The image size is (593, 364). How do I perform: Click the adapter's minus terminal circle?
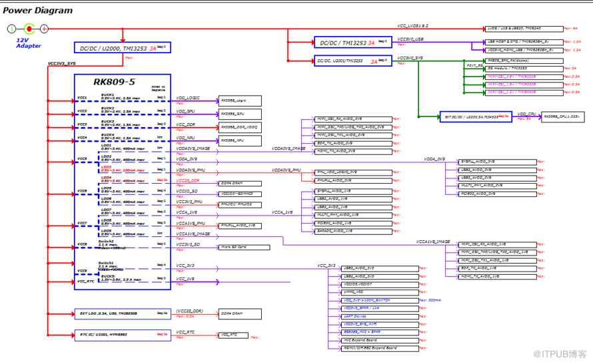(11, 29)
